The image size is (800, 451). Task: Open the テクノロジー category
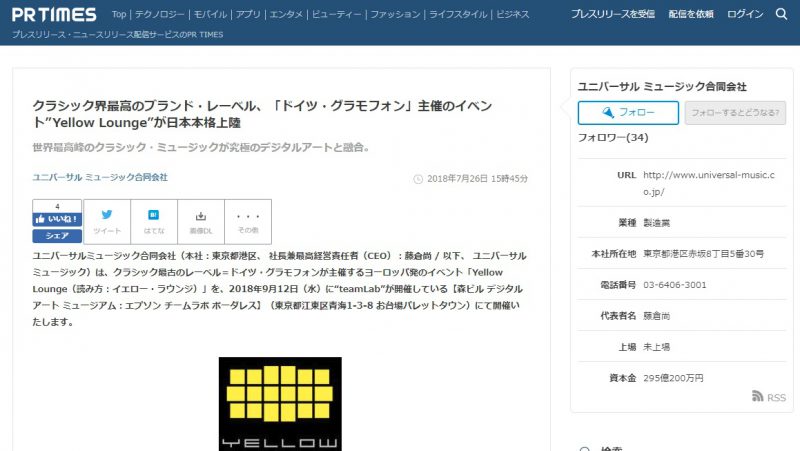click(x=160, y=14)
